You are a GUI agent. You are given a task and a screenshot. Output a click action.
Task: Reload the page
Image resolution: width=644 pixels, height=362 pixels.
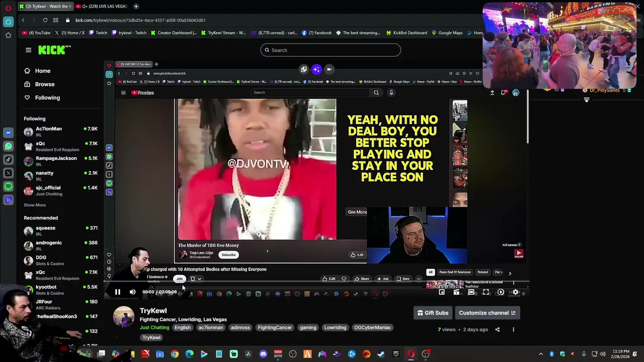click(x=45, y=20)
